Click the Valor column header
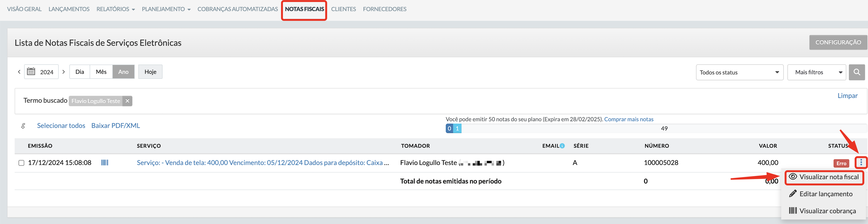Screen dimensions: 868x224 768,146
